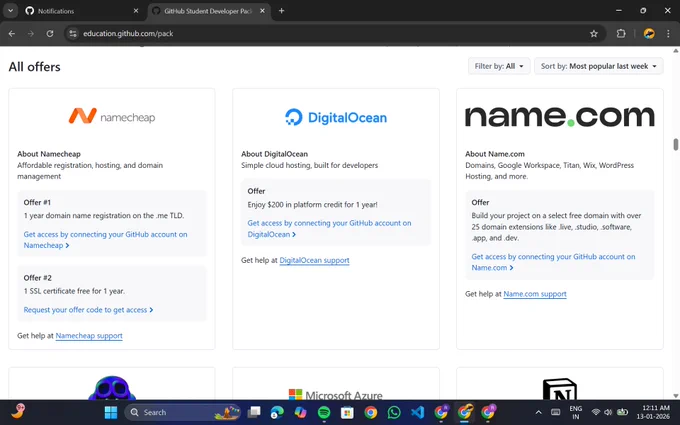Open the Filter by: All dropdown
The height and width of the screenshot is (425, 680).
click(x=499, y=66)
